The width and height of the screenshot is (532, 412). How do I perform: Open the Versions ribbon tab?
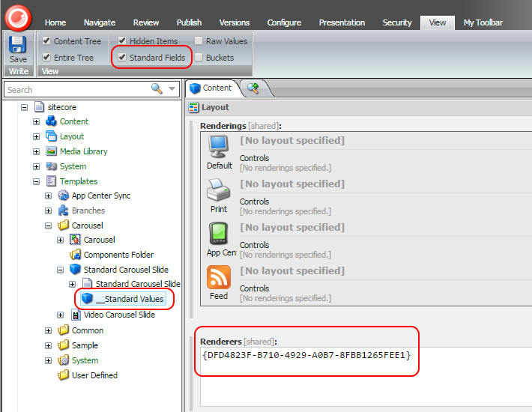234,22
